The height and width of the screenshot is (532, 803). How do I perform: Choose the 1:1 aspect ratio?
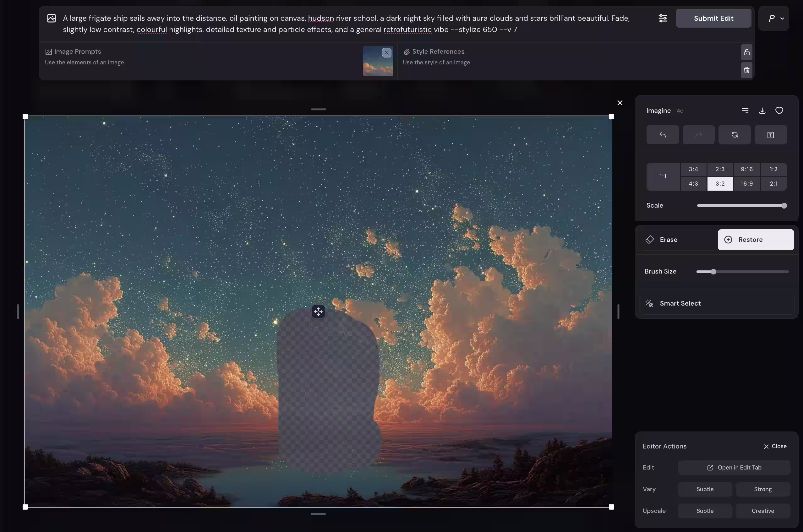(x=663, y=176)
